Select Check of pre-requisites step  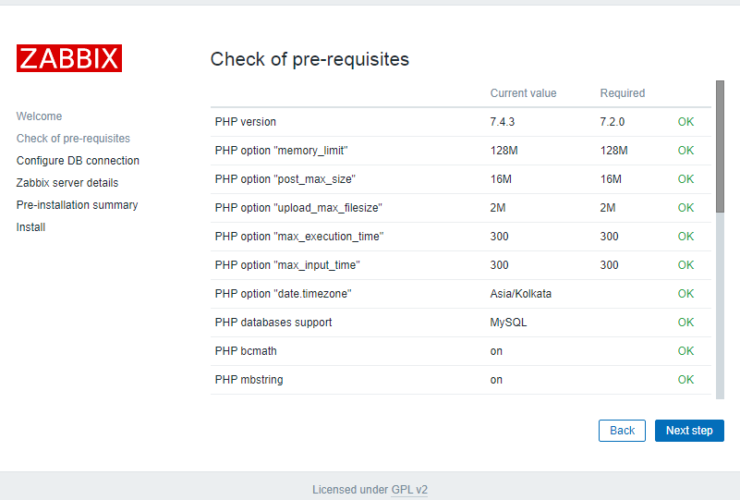[x=73, y=138]
